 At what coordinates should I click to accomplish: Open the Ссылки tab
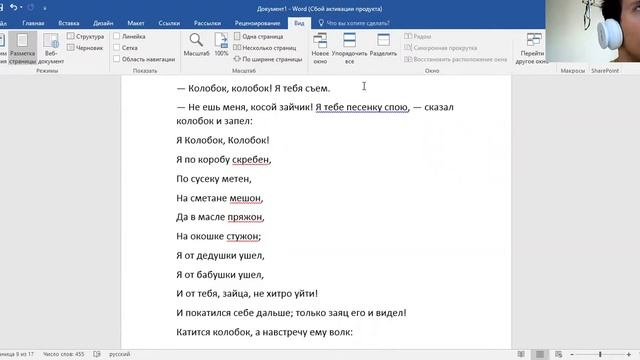pyautogui.click(x=169, y=23)
